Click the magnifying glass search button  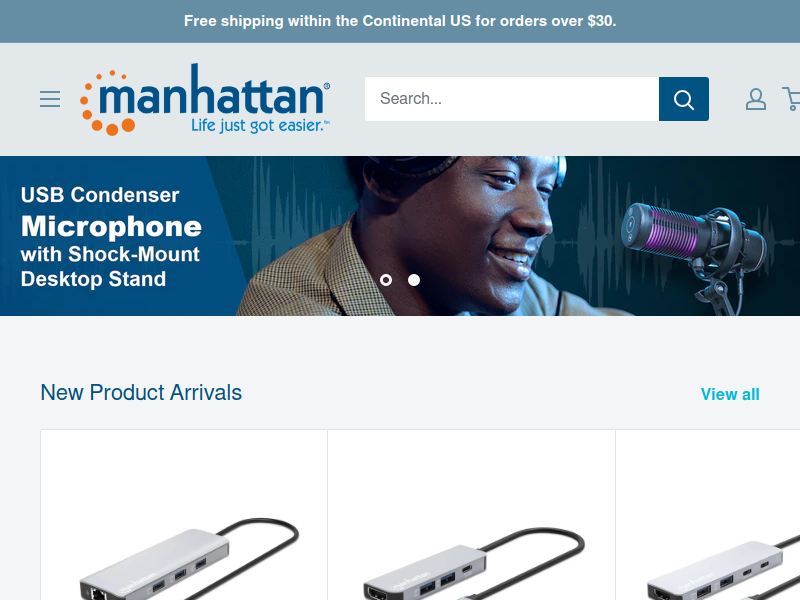pyautogui.click(x=684, y=99)
